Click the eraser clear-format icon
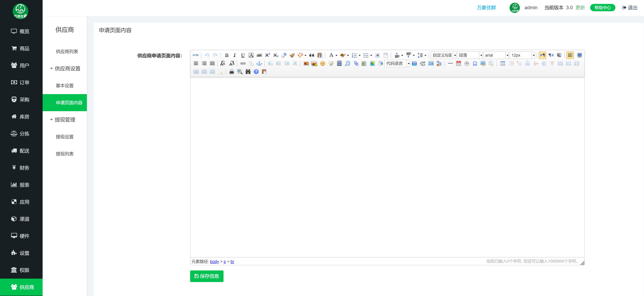644x296 pixels. [284, 55]
